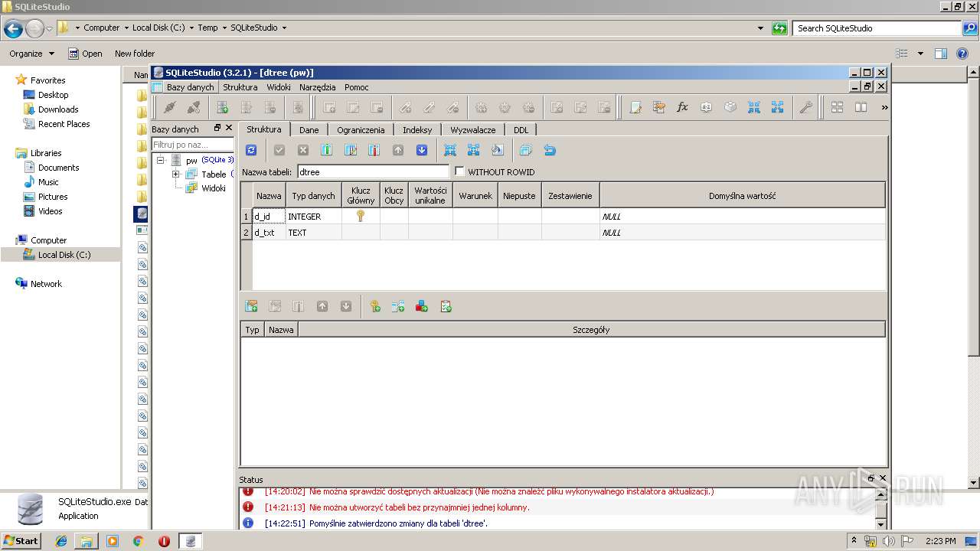Click the Add table constraint icon

point(250,306)
